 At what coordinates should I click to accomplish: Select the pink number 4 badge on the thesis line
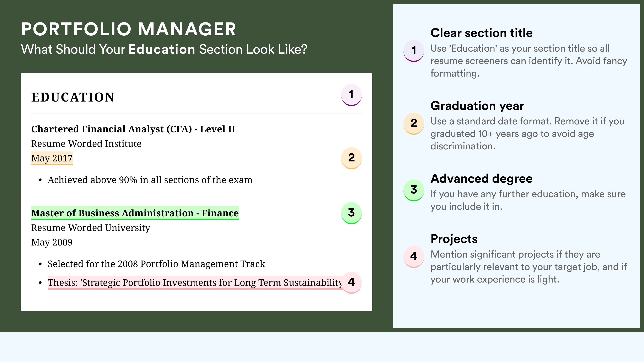351,282
